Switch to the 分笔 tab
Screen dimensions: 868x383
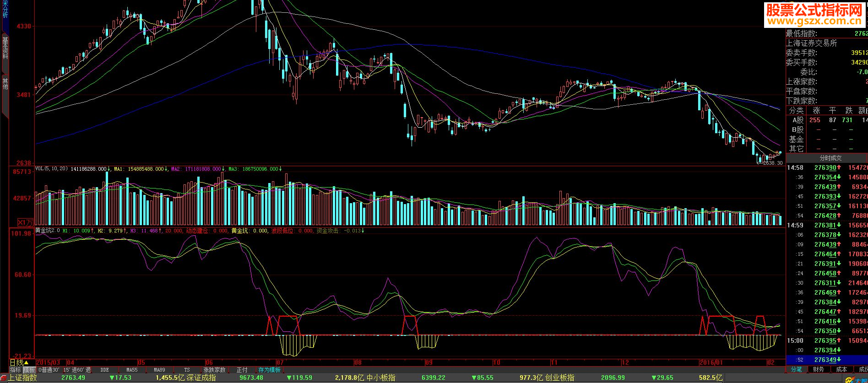click(x=797, y=369)
